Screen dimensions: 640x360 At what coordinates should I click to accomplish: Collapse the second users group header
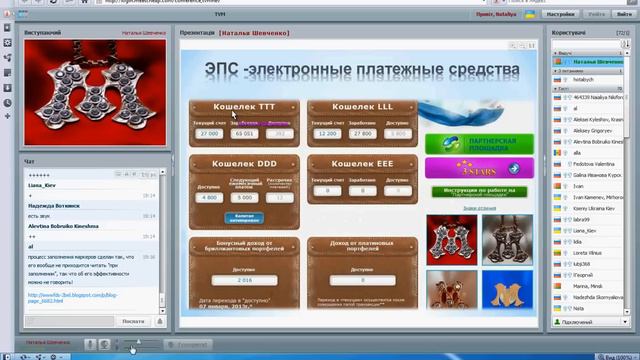[x=588, y=71]
